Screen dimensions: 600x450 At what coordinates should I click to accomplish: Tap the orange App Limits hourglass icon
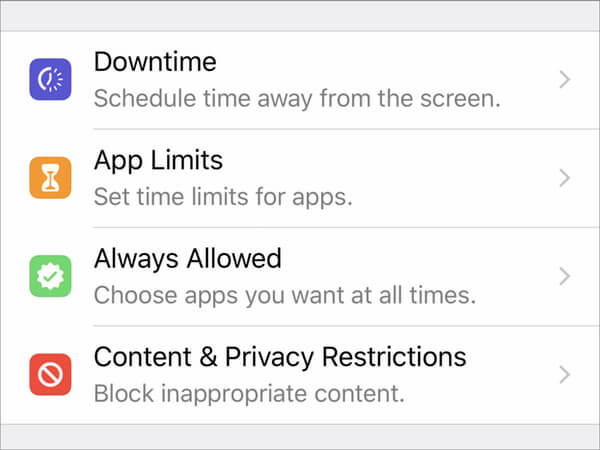point(50,178)
